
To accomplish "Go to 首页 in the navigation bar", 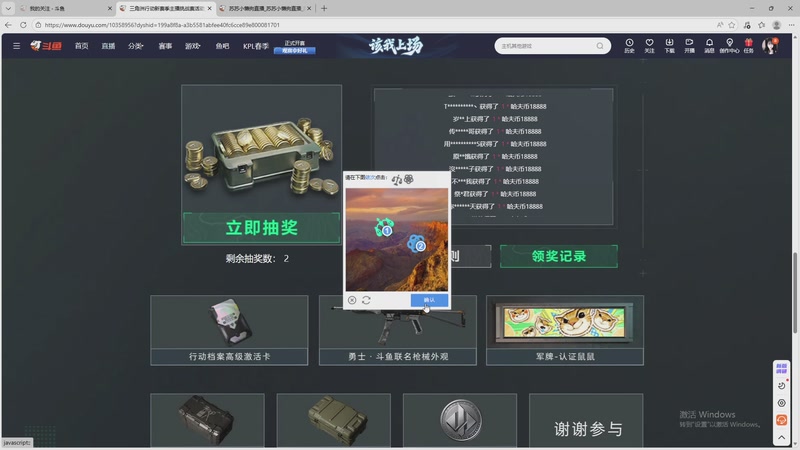I will (x=82, y=46).
